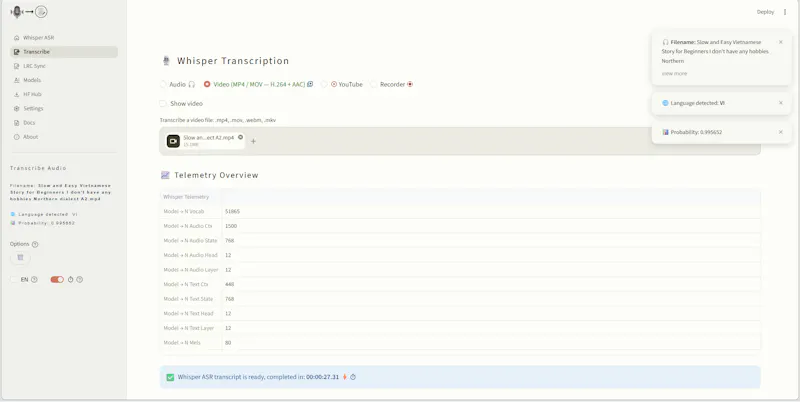The height and width of the screenshot is (402, 800).
Task: Open the Whisper ASR home page
Action: tap(38, 38)
